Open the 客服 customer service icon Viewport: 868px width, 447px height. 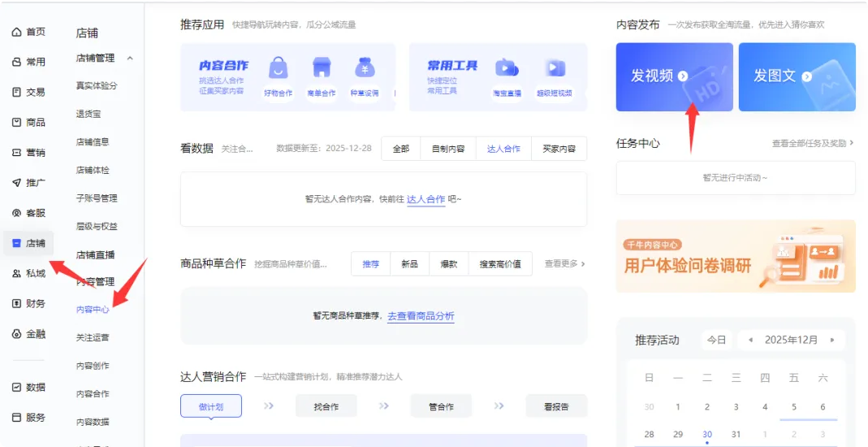tap(16, 213)
